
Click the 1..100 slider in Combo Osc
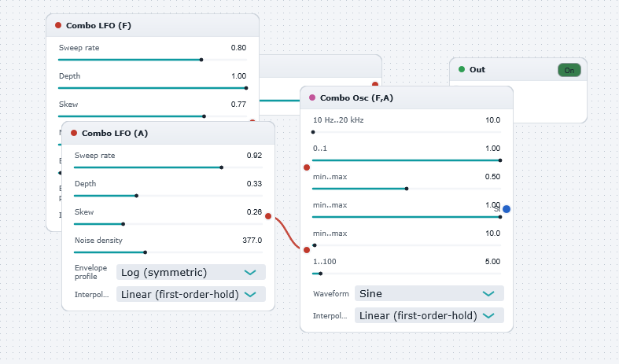[x=407, y=274]
